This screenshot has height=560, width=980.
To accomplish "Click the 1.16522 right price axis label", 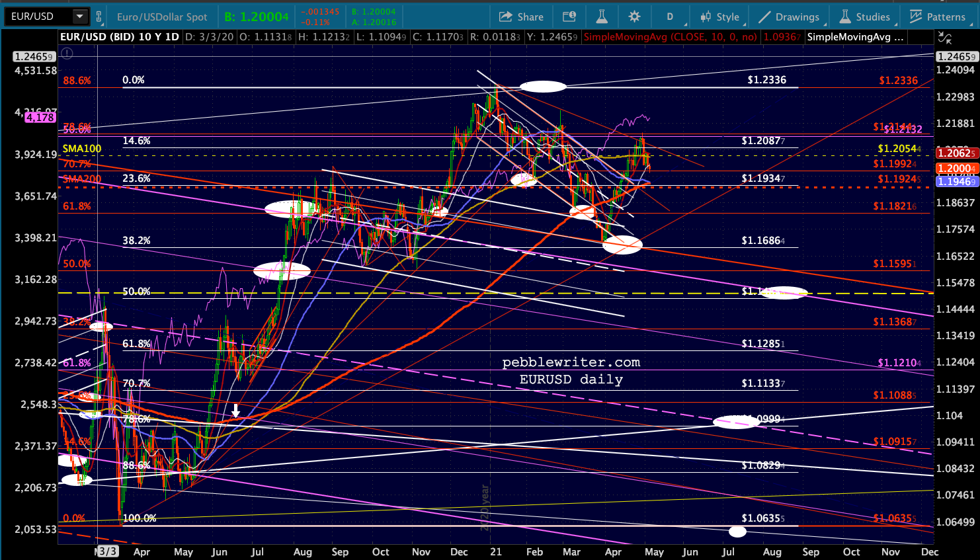I will (x=956, y=257).
